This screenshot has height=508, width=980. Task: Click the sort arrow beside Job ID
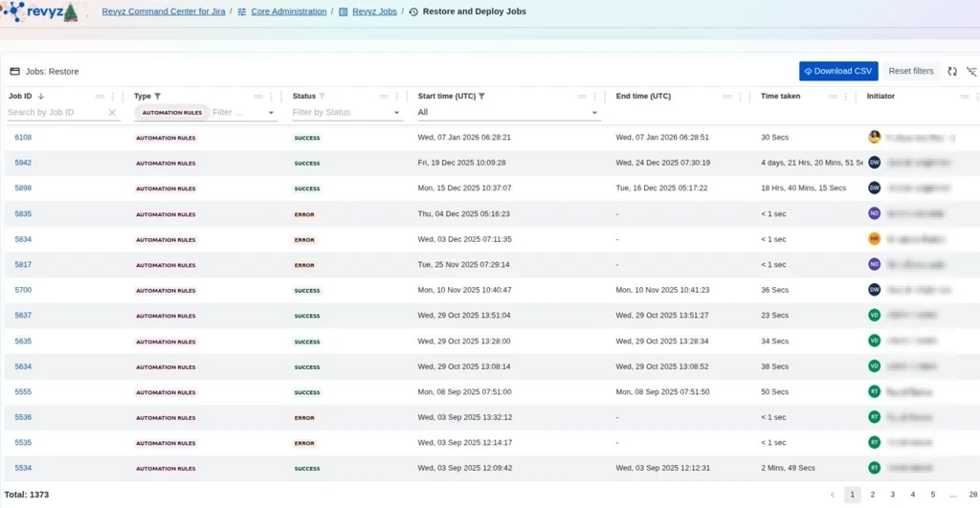[x=41, y=97]
